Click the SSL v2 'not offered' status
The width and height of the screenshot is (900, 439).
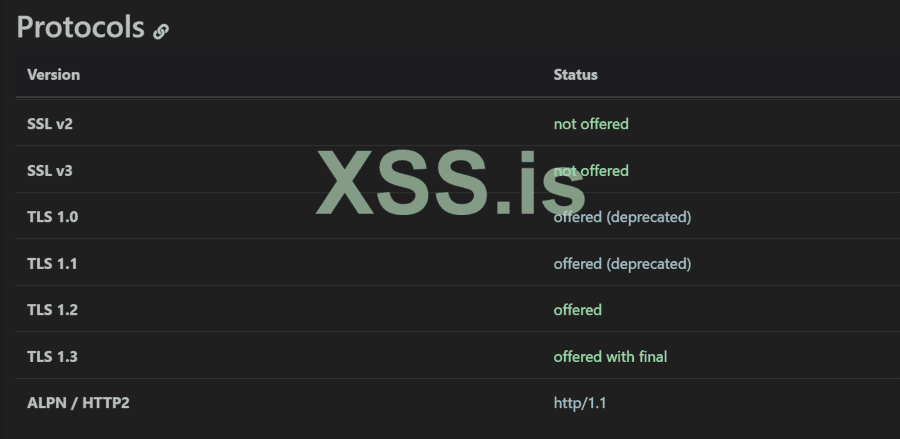coord(591,124)
